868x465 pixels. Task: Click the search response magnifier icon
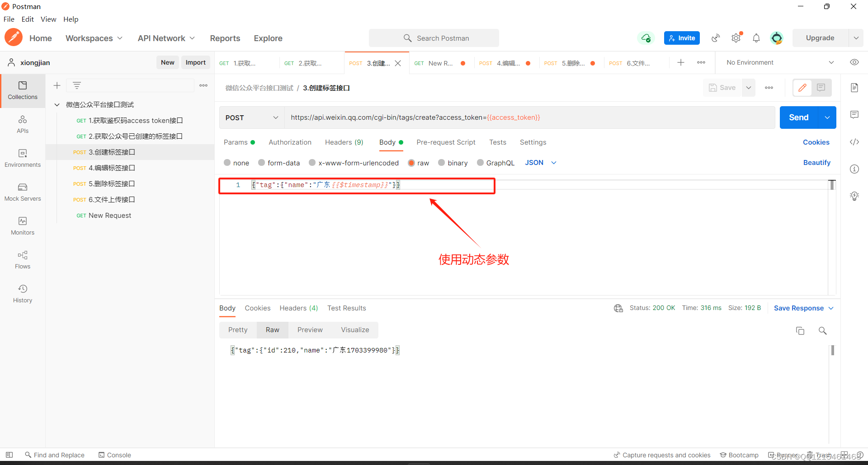tap(823, 331)
